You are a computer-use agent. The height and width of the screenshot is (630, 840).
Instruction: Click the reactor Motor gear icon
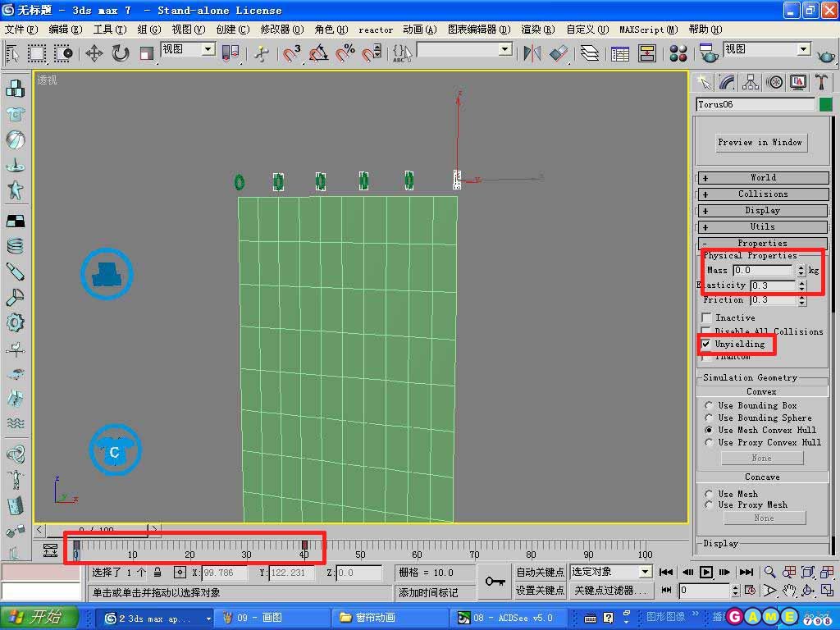(15, 323)
